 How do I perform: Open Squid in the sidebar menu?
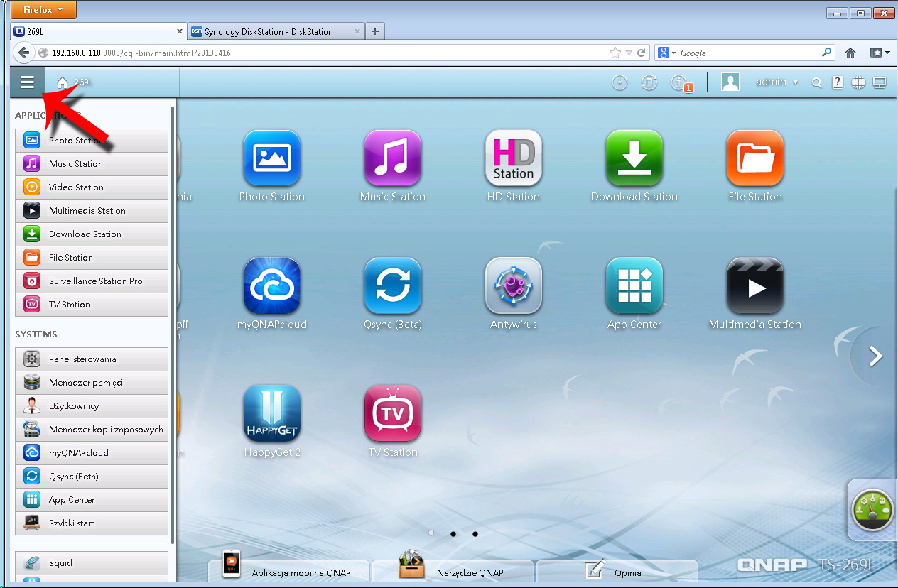click(92, 563)
